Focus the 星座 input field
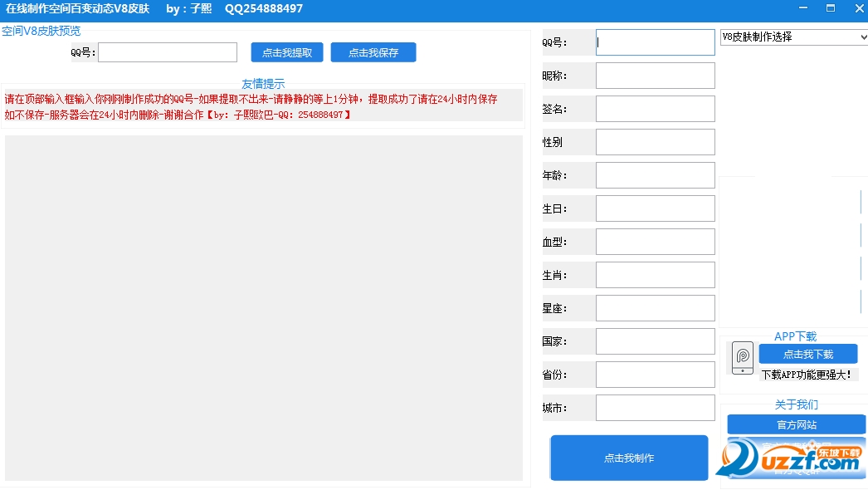Image resolution: width=868 pixels, height=490 pixels. (655, 308)
